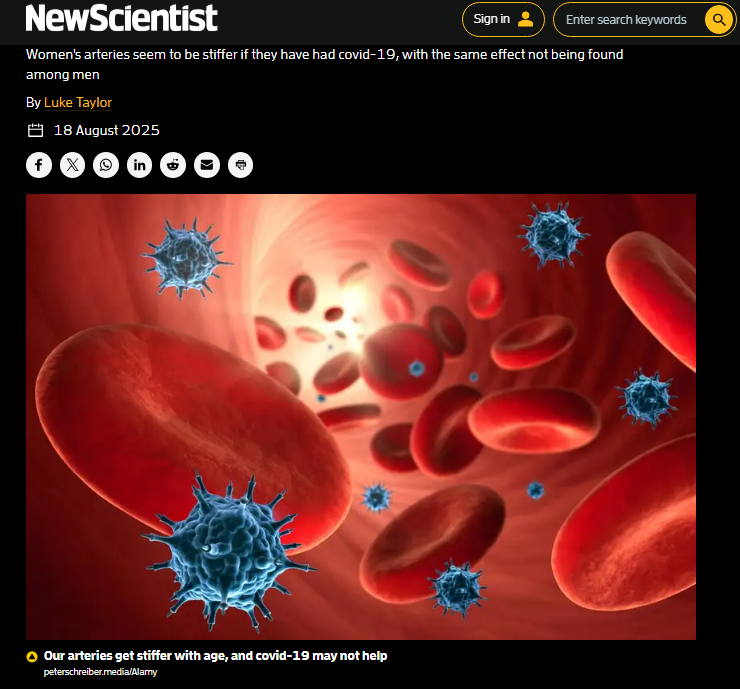The width and height of the screenshot is (740, 689).
Task: Share article on LinkedIn
Action: pos(139,165)
